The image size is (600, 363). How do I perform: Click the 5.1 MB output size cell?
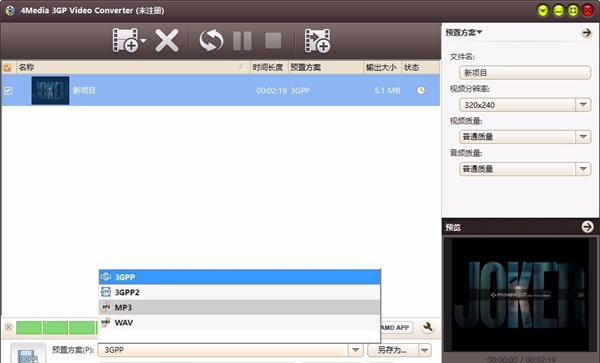387,91
